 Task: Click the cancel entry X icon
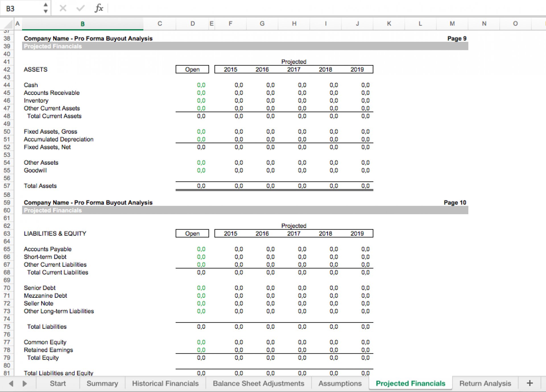click(63, 8)
